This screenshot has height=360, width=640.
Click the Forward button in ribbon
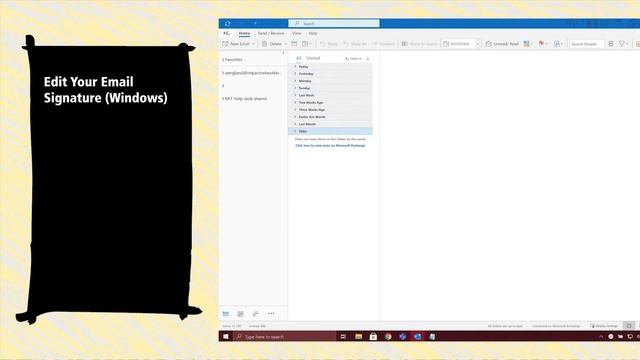tap(383, 44)
